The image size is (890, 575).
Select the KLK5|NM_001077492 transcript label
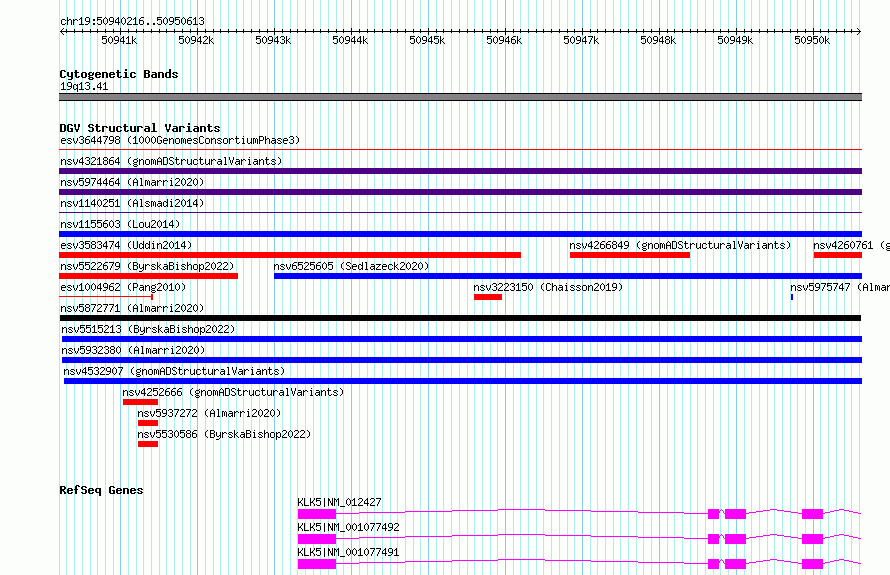[x=349, y=527]
